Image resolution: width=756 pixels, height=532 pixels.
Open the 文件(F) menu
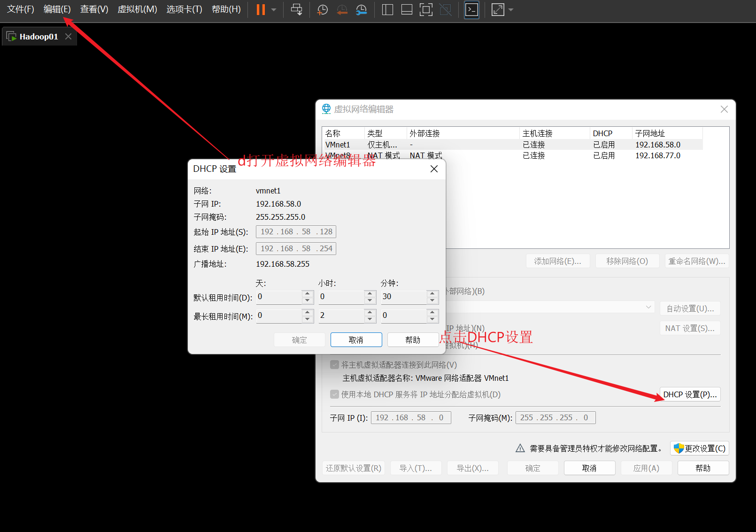pyautogui.click(x=21, y=9)
